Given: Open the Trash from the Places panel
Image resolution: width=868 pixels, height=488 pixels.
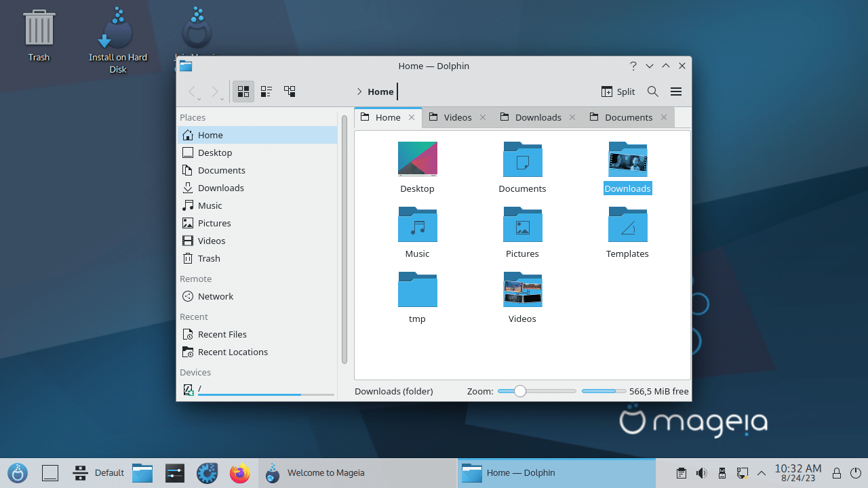Looking at the screenshot, I should coord(208,258).
